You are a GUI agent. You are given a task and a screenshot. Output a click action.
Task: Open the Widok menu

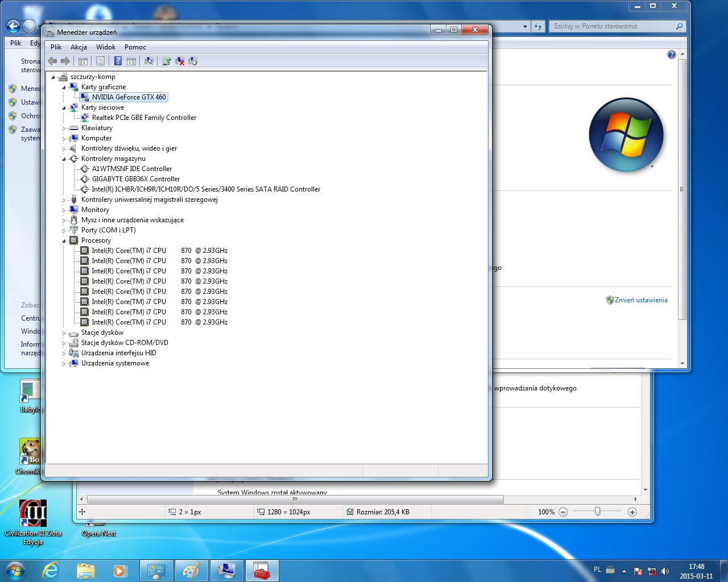click(105, 47)
